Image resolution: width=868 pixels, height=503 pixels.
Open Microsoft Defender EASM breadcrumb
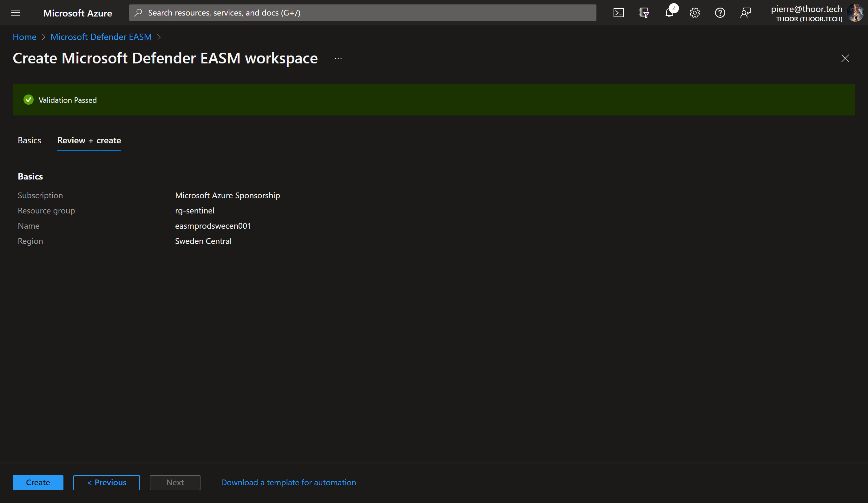[101, 37]
